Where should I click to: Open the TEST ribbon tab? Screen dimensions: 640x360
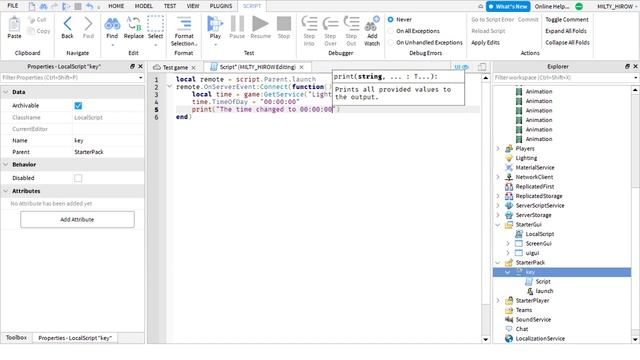tap(170, 6)
